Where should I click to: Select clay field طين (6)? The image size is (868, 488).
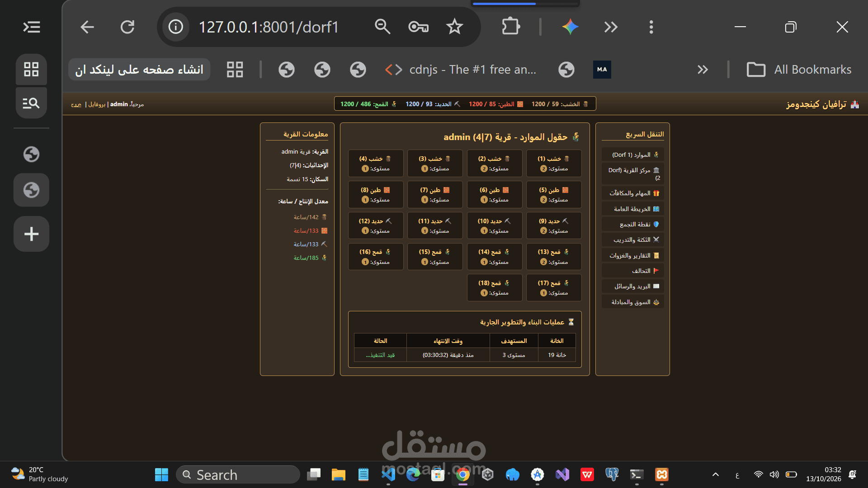494,194
